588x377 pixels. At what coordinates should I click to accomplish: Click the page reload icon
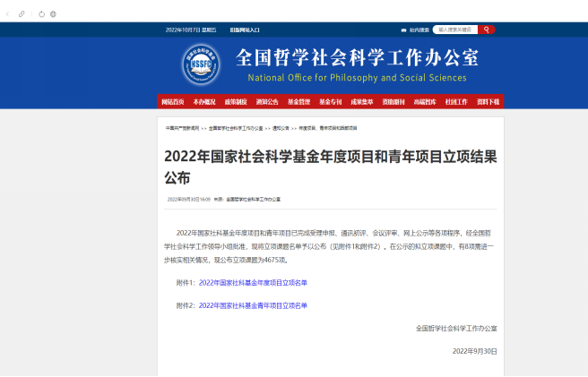pyautogui.click(x=41, y=14)
